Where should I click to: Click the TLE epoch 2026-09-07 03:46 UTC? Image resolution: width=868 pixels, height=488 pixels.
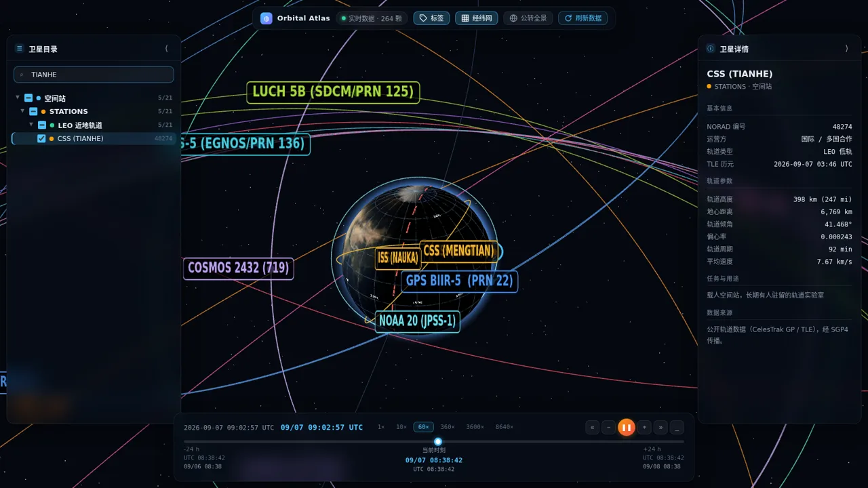click(813, 164)
